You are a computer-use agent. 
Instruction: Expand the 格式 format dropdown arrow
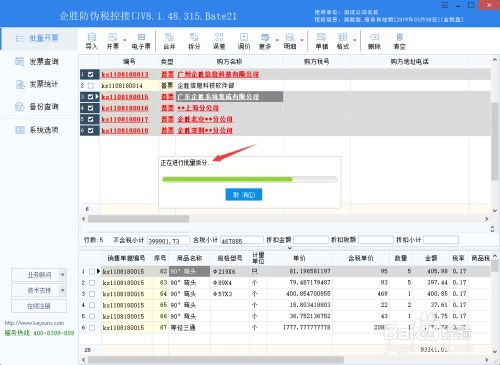coord(355,40)
